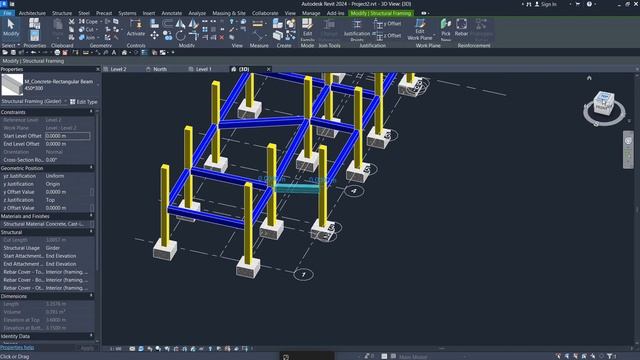Viewport: 640px width, 360px height.
Task: Switch to the Level 2 view tab
Action: click(x=118, y=69)
